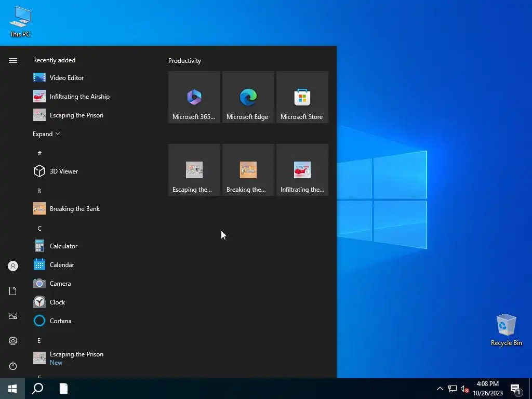Open Escaping the Prison marked New

point(91,358)
